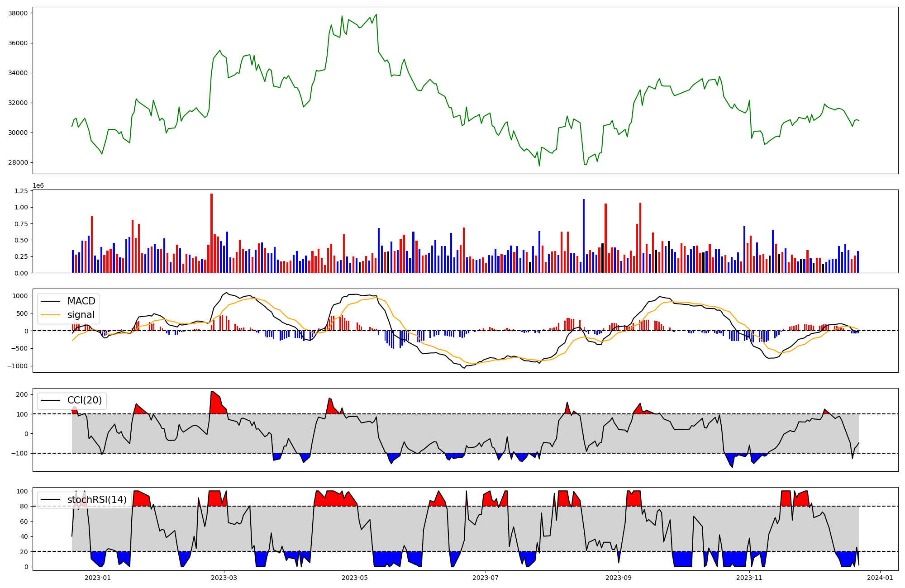Screen dimensions: 905x588
Task: Click the 1e6 volume scale label
Action: click(x=38, y=186)
